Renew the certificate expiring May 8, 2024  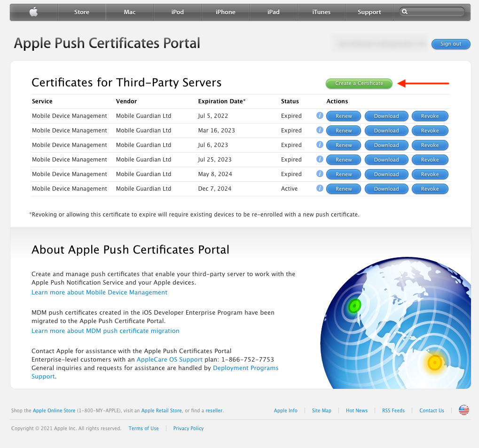click(x=344, y=174)
